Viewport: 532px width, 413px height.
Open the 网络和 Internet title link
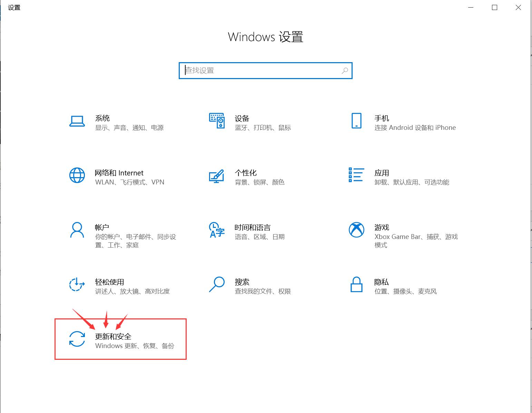119,173
